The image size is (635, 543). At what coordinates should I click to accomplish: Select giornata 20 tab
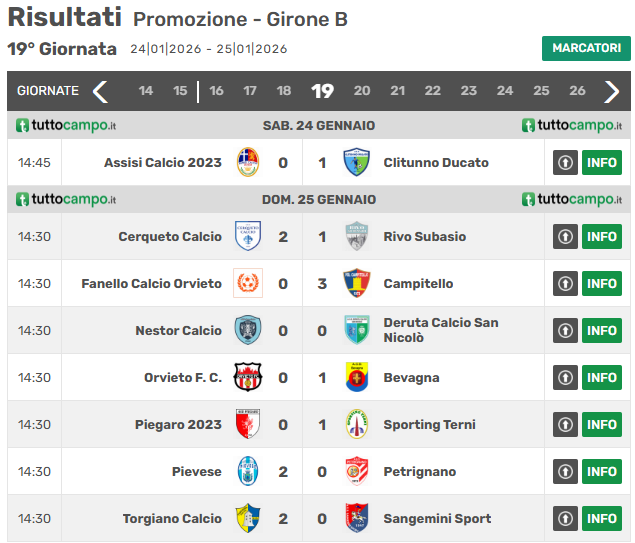(362, 91)
